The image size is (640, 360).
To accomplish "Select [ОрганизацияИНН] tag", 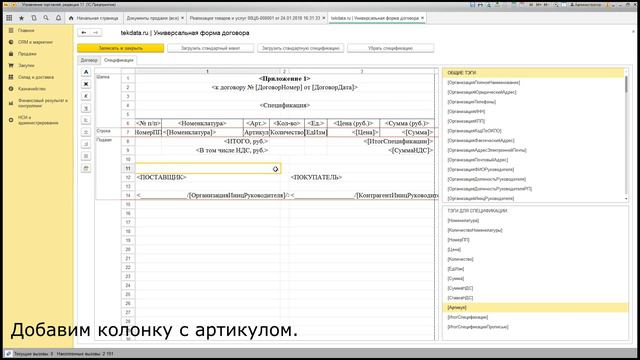I will (x=466, y=111).
